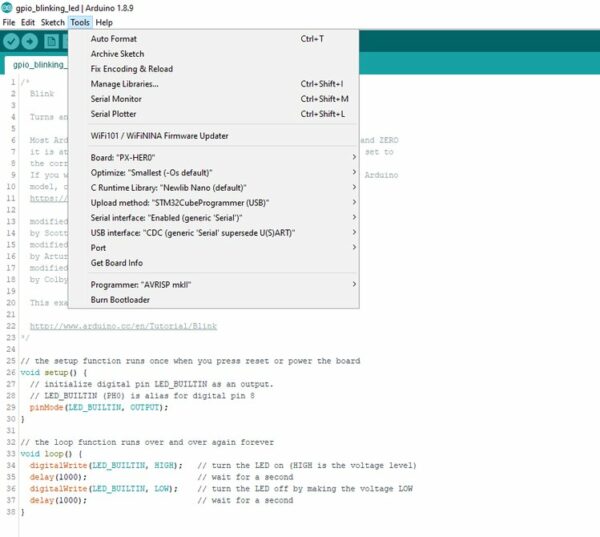Click the Verify checkmark toolbar icon
600x537 pixels.
[x=12, y=41]
